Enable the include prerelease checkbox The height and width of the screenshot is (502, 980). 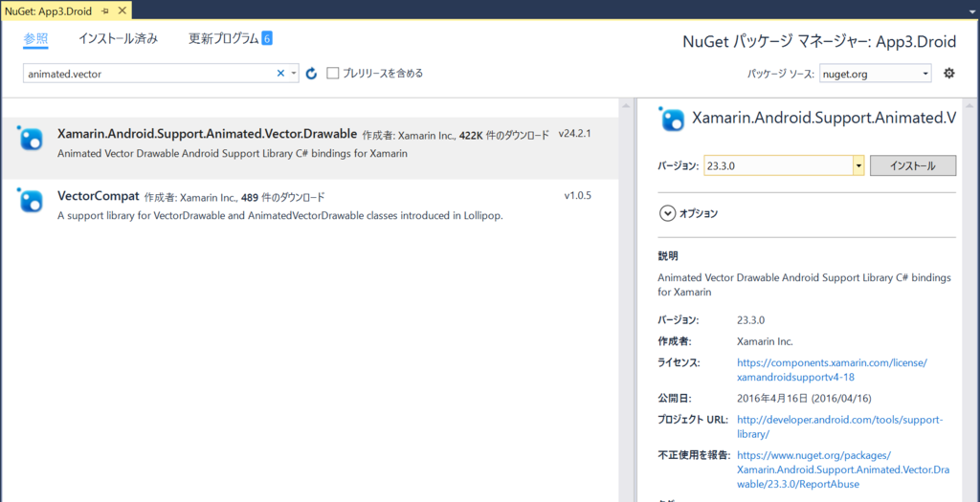333,73
